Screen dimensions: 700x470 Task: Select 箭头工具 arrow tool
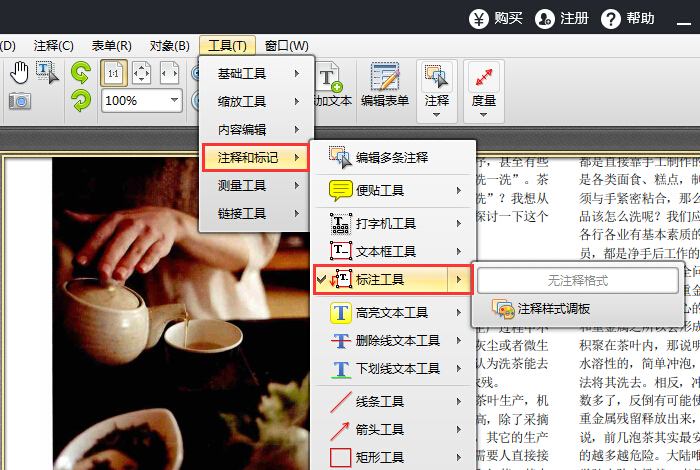point(394,429)
